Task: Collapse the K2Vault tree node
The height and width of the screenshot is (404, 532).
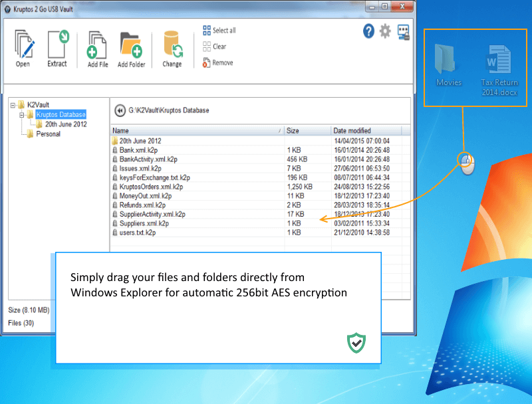Action: 13,104
